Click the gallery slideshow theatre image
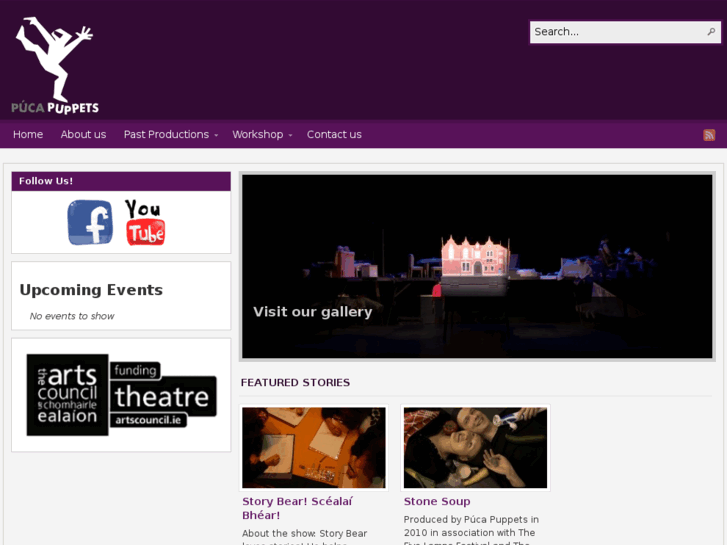The width and height of the screenshot is (727, 545). pos(477,266)
